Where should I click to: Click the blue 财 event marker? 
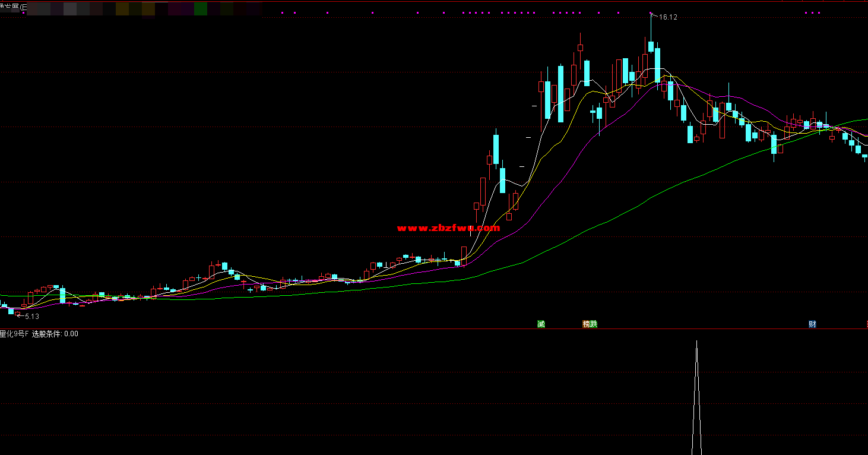(812, 324)
